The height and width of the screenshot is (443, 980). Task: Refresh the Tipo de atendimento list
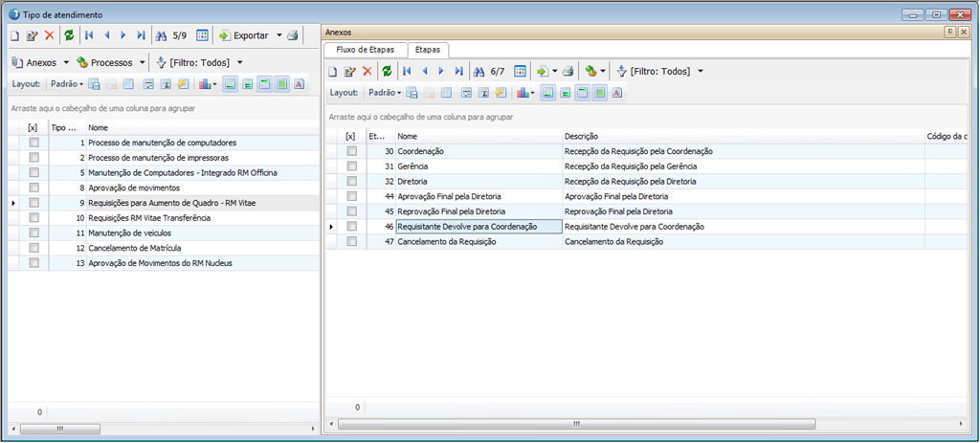coord(69,35)
